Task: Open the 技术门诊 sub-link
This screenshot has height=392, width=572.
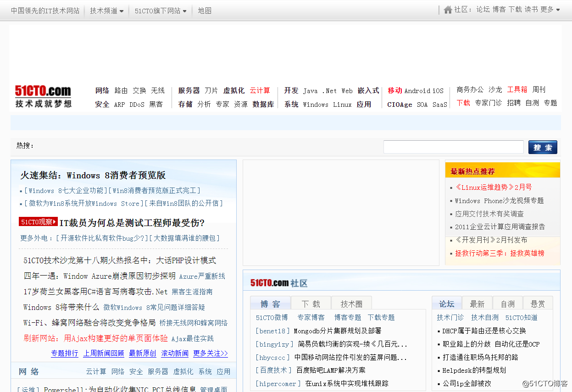Action: pyautogui.click(x=450, y=317)
